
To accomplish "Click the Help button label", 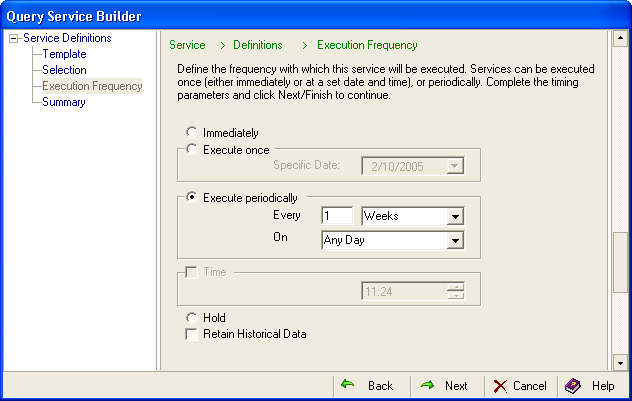I will tap(603, 386).
